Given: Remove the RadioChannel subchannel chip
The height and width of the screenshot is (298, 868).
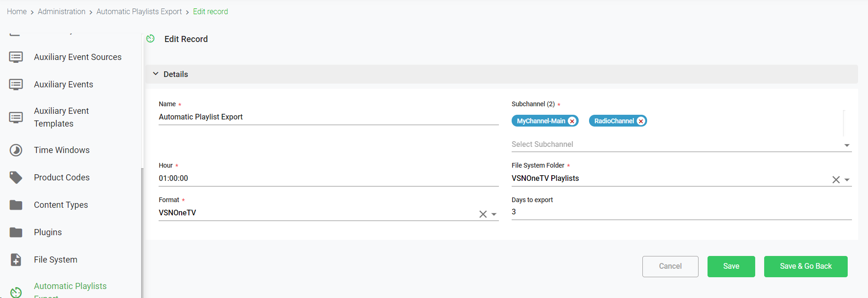Looking at the screenshot, I should tap(641, 121).
